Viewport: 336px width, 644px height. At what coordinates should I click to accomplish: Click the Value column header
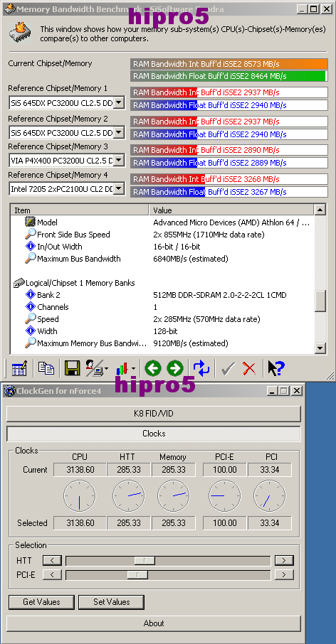231,210
